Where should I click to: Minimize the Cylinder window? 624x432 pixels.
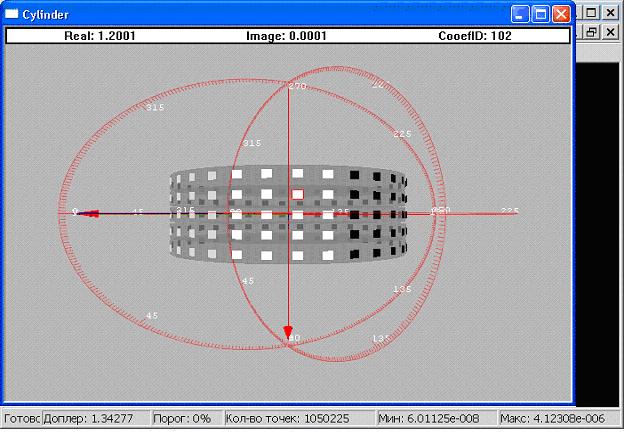[520, 14]
